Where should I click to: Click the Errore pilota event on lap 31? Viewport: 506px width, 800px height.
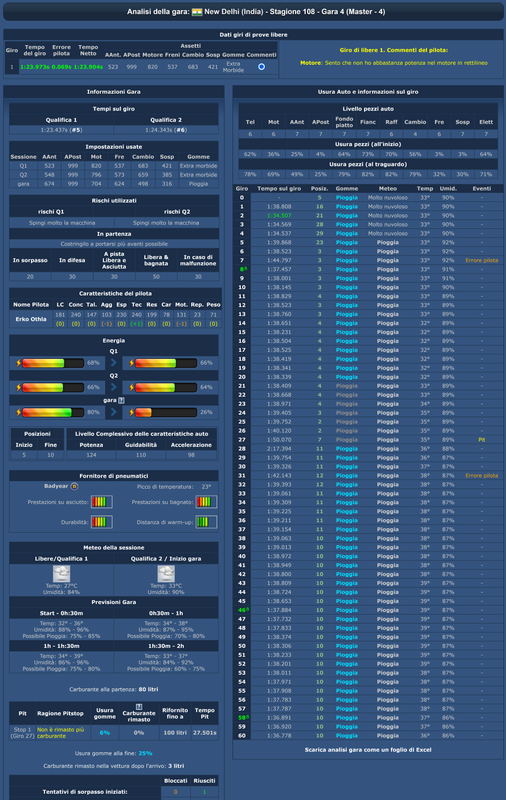[x=482, y=476]
